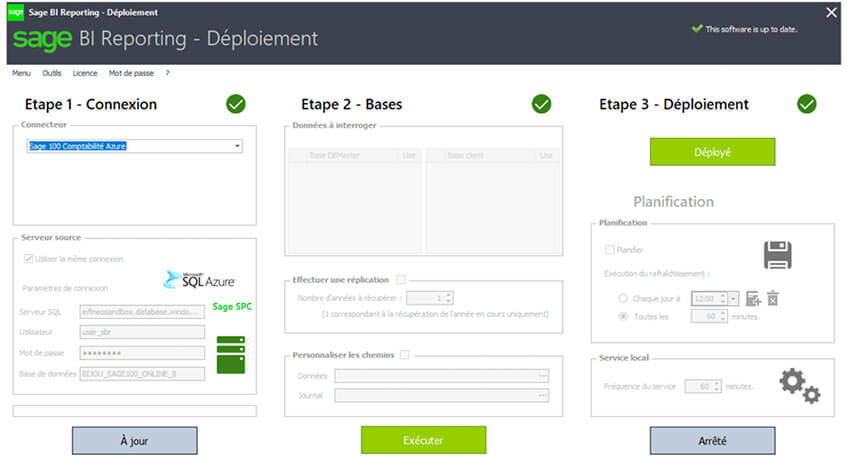The image size is (847, 459).
Task: Click the Journal browse ellipsis button
Action: [543, 395]
